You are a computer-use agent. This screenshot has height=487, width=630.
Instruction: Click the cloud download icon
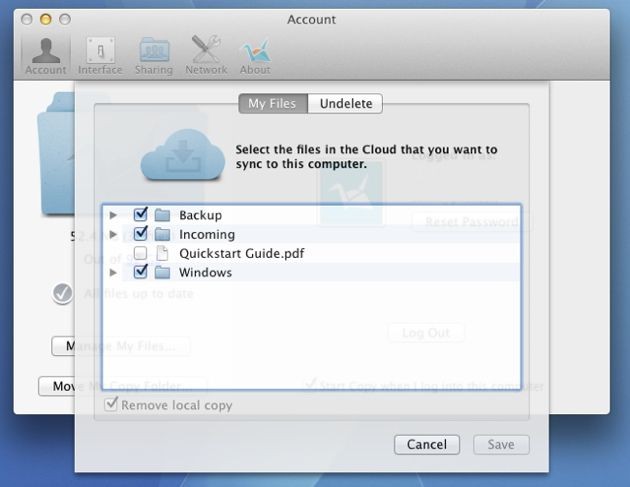(183, 155)
